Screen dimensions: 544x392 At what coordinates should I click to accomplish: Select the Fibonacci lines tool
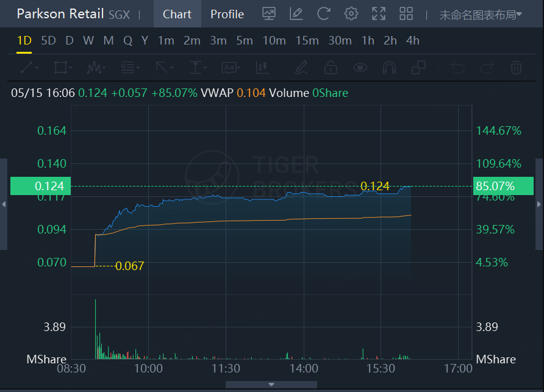point(127,68)
